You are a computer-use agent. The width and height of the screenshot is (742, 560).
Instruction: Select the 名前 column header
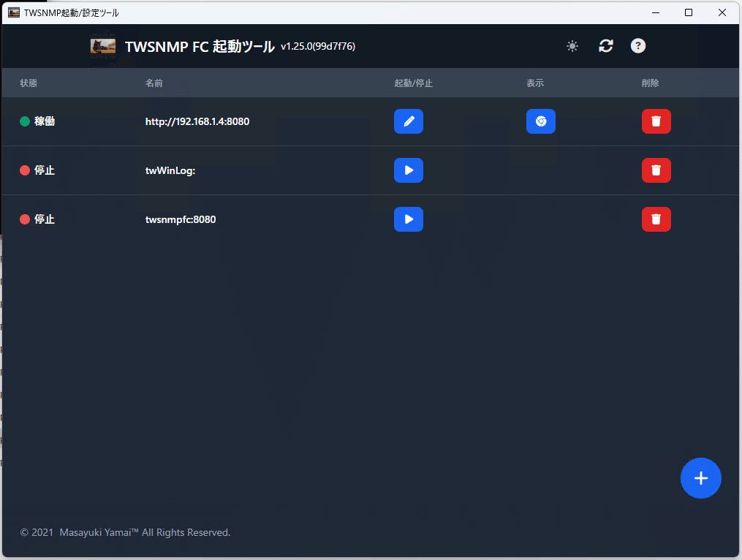[154, 83]
